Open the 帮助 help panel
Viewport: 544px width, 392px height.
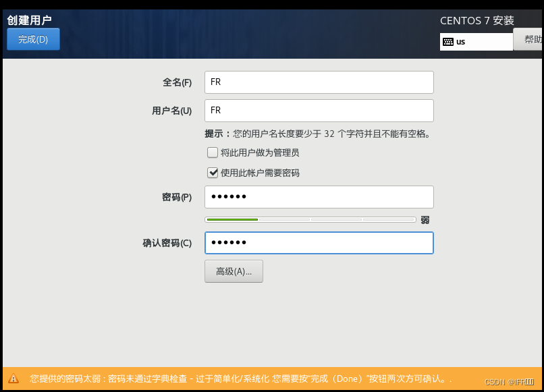tap(533, 38)
